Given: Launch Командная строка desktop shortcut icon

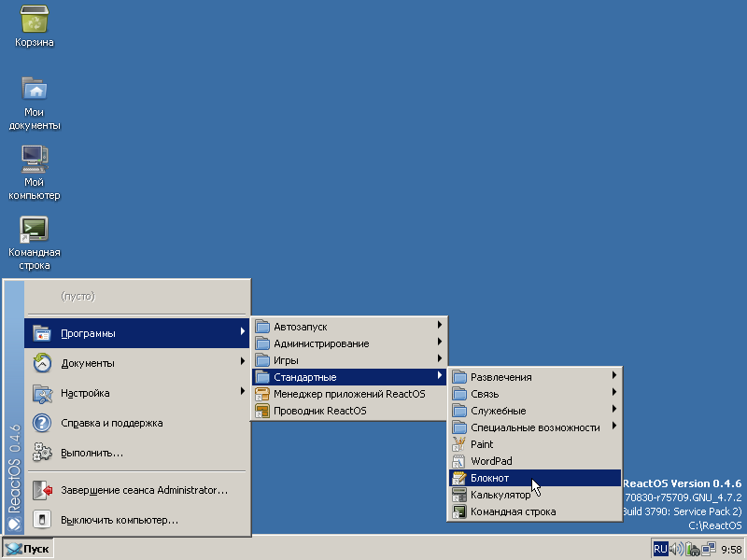Looking at the screenshot, I should point(34,229).
